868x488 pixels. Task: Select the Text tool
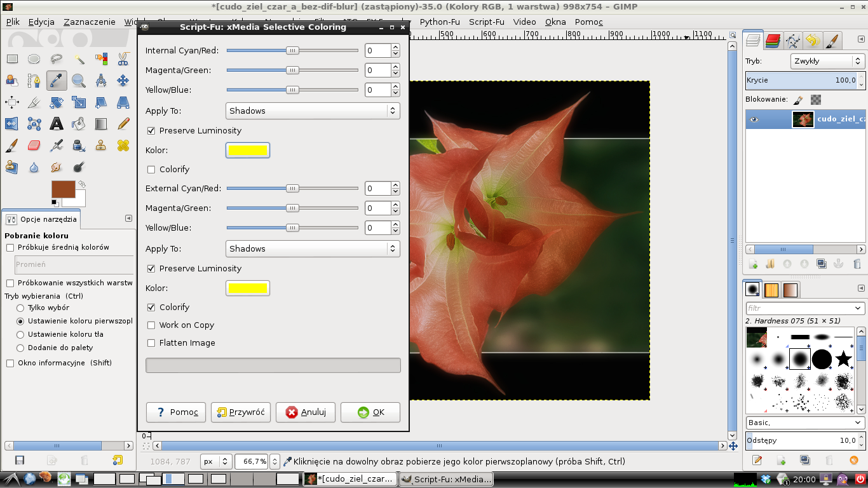click(57, 124)
